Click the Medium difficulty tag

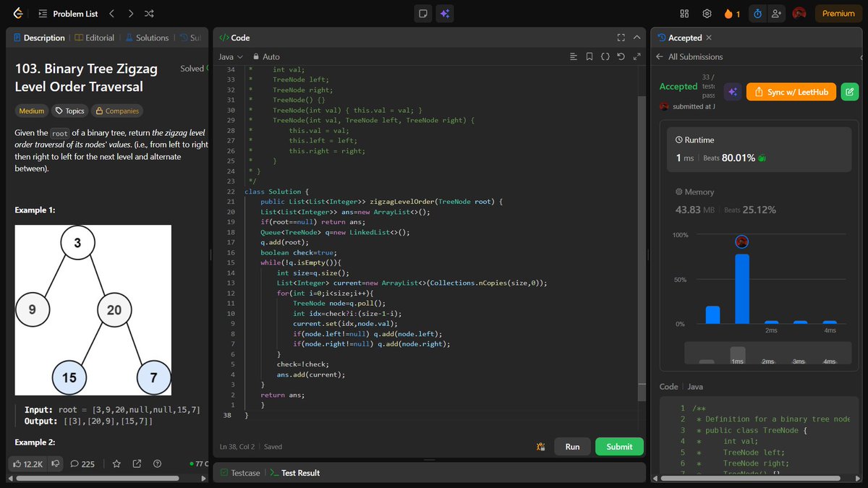31,111
